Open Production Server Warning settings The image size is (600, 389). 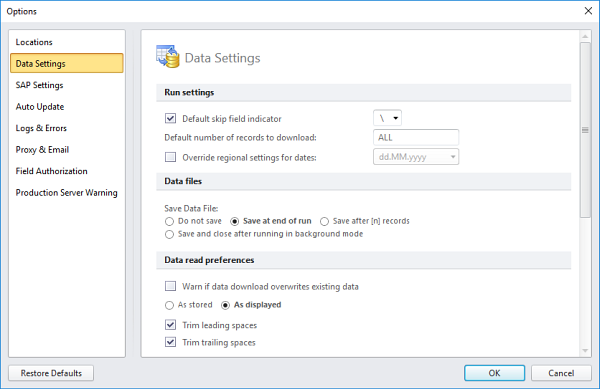(67, 192)
